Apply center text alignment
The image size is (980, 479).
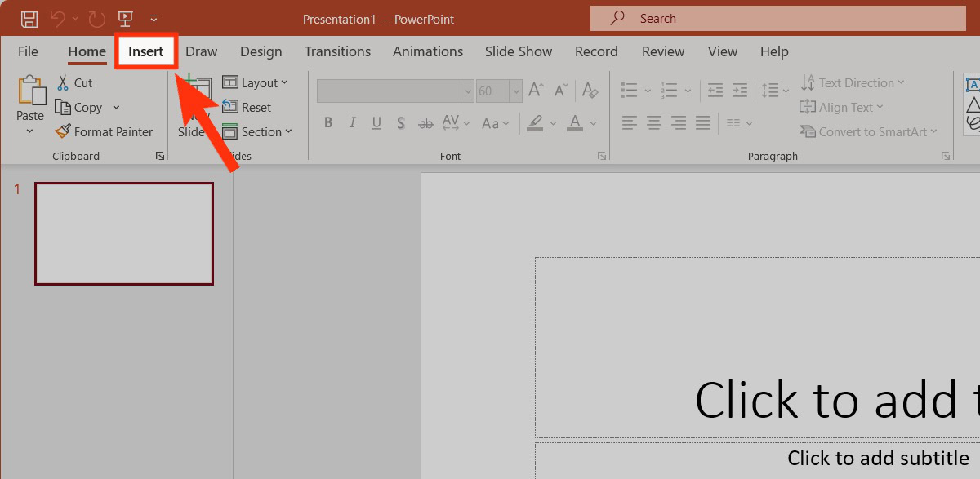pyautogui.click(x=654, y=123)
